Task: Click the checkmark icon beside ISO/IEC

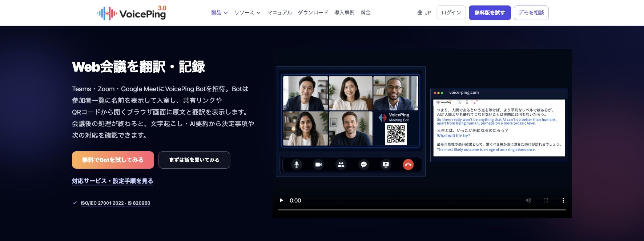Action: tap(75, 203)
